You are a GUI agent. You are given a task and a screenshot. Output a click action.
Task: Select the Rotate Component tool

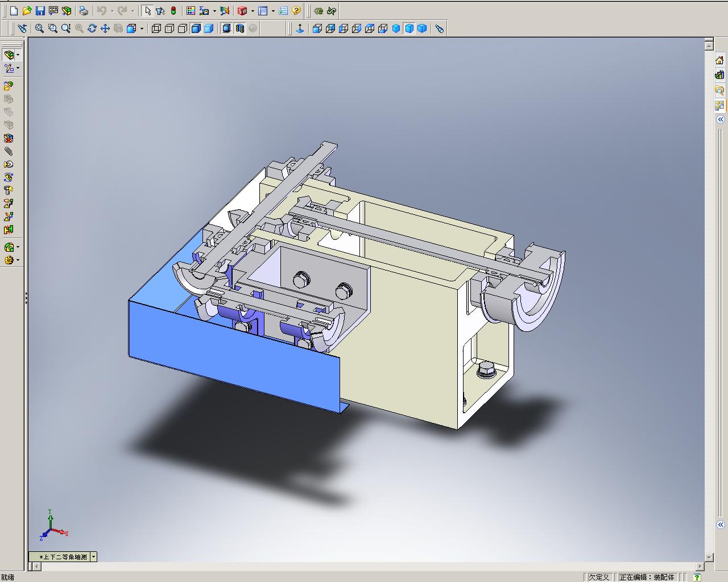click(9, 177)
